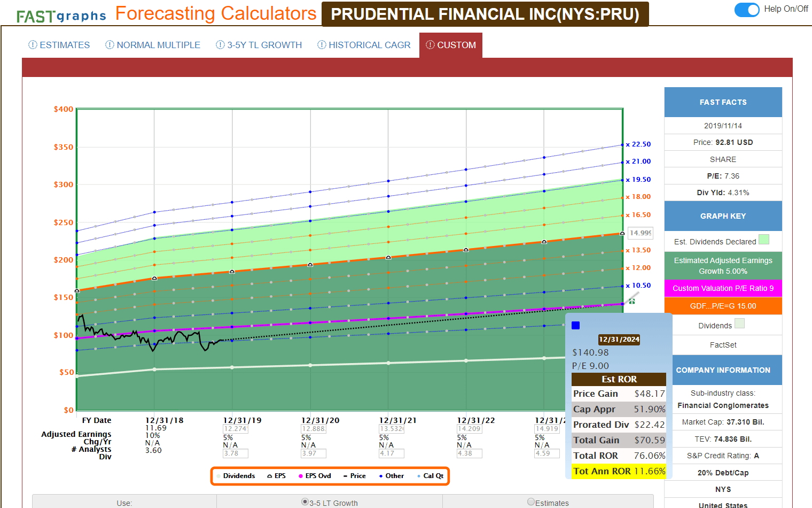Toggle the Other series in the legend
Image resolution: width=812 pixels, height=508 pixels.
(392, 476)
